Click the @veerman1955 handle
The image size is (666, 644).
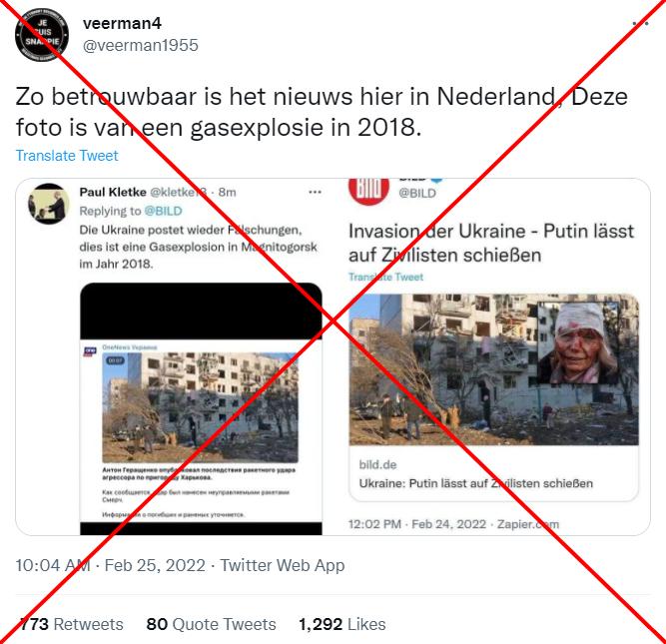(x=141, y=46)
